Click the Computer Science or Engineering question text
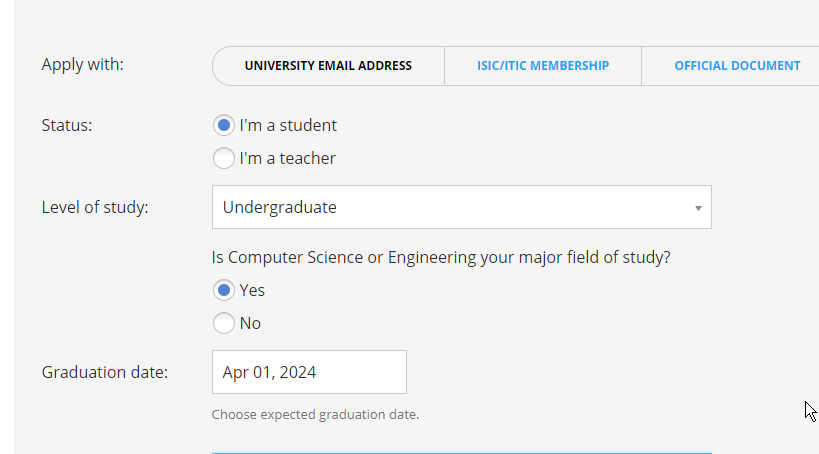 [x=441, y=257]
